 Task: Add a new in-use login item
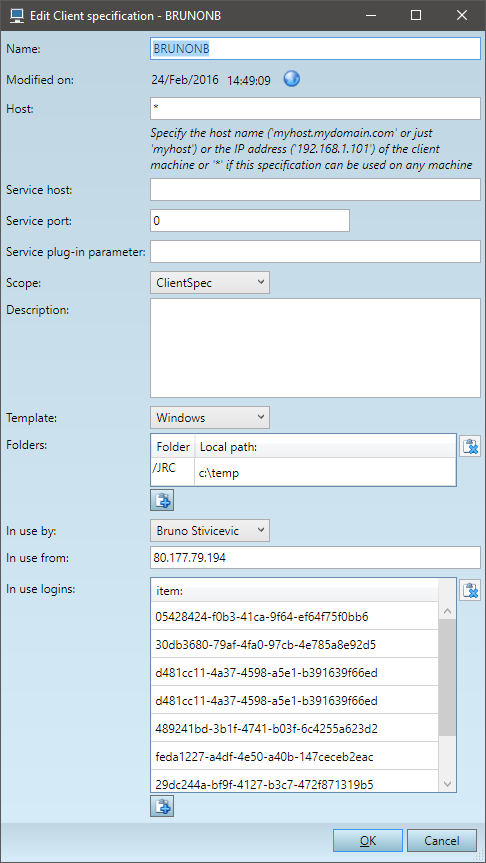[x=162, y=806]
